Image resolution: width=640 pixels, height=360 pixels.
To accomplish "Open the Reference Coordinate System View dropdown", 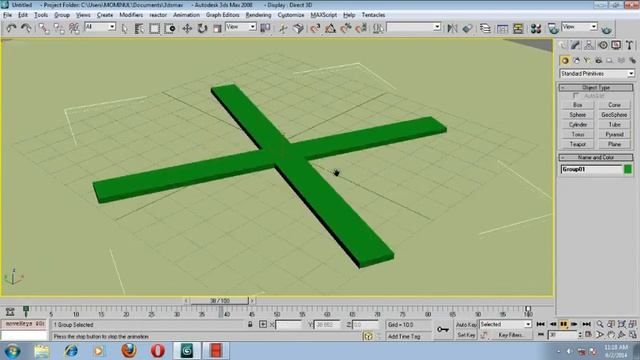I will [241, 27].
